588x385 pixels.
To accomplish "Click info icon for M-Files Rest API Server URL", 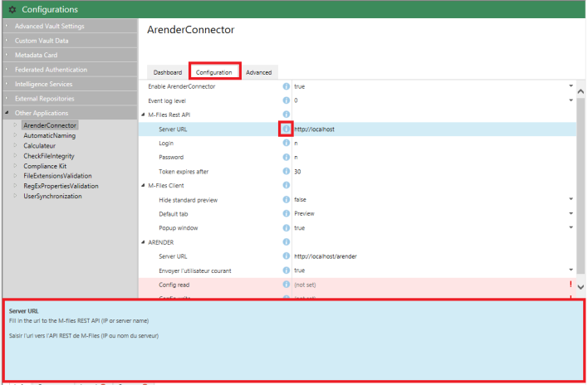I will (x=287, y=129).
